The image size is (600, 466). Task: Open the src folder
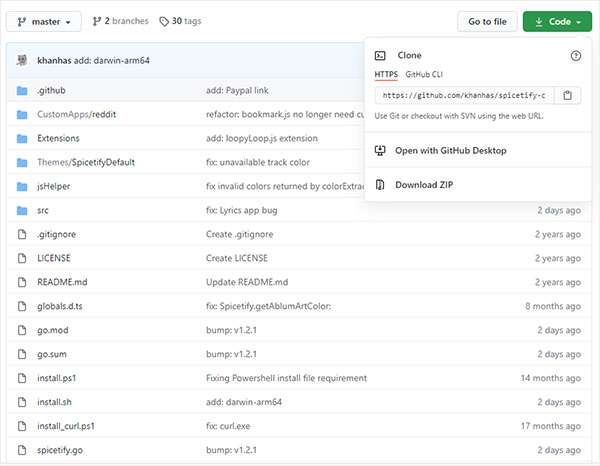coord(43,210)
